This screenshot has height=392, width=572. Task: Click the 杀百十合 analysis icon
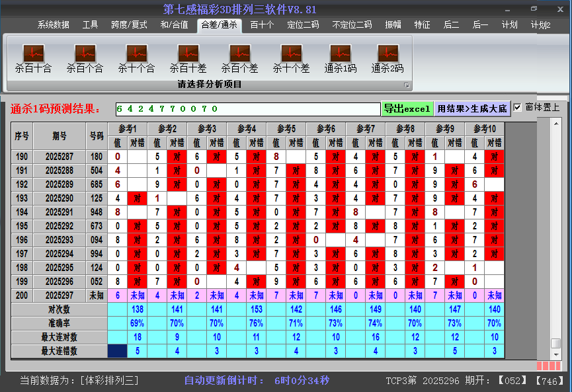click(x=33, y=58)
